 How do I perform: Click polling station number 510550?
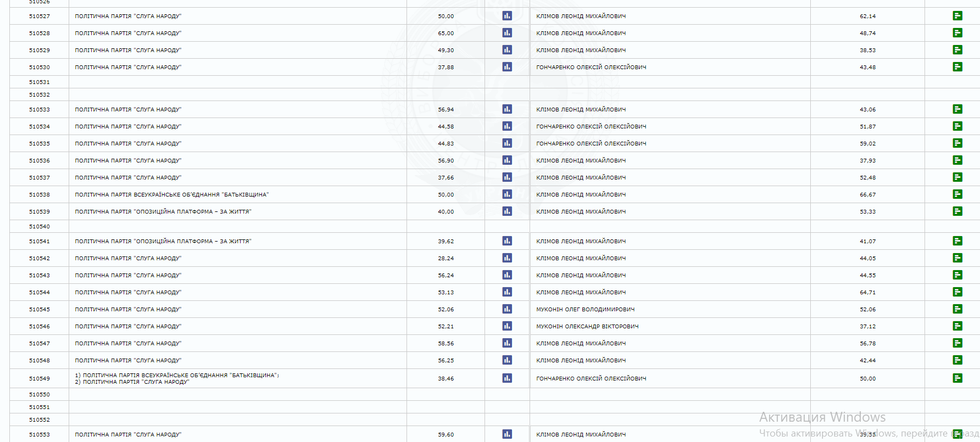click(x=40, y=395)
